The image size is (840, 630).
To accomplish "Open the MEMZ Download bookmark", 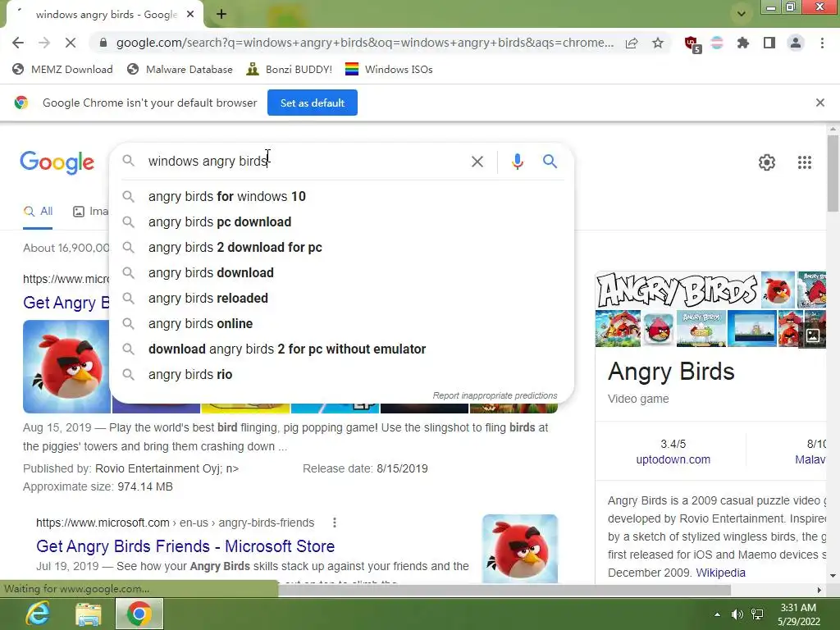I will click(62, 69).
